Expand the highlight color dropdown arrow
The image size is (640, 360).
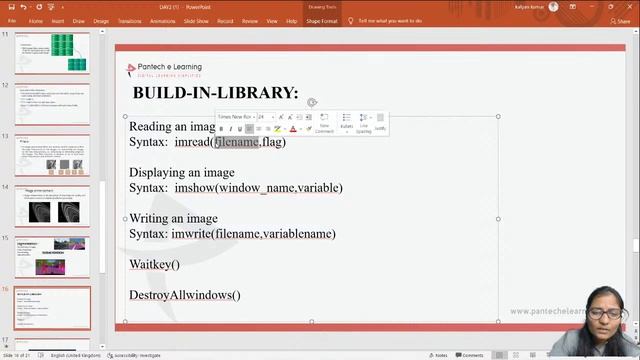pos(284,129)
